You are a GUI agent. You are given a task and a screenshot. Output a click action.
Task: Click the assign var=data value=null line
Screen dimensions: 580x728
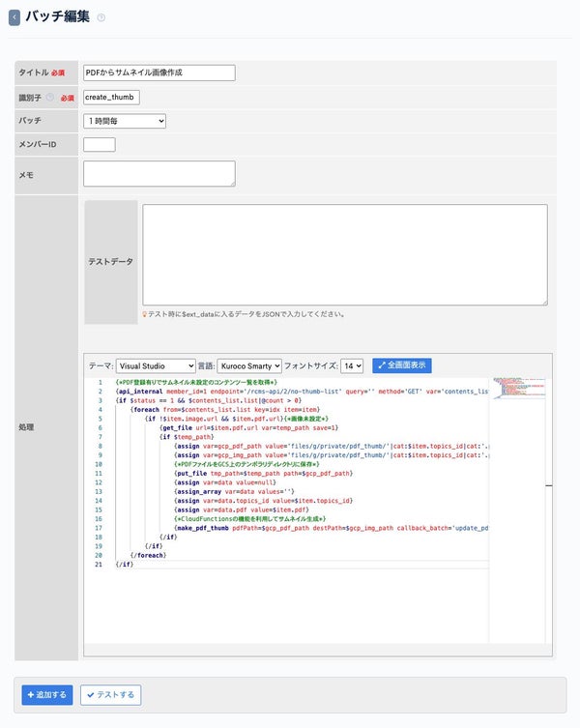point(225,482)
